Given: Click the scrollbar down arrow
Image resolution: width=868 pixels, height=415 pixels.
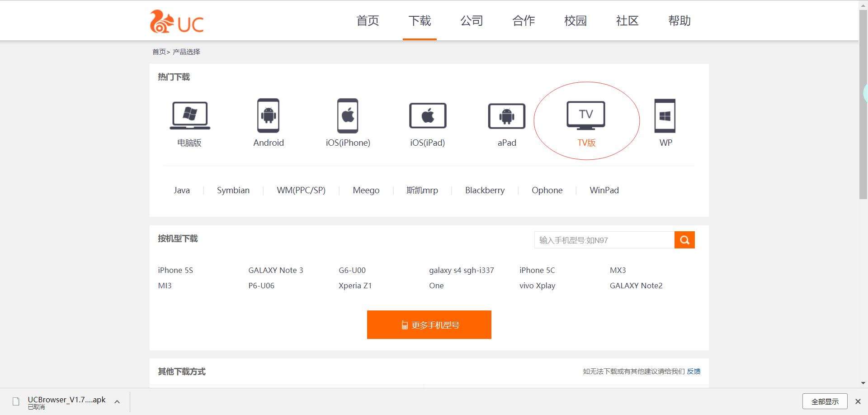Looking at the screenshot, I should 863,383.
